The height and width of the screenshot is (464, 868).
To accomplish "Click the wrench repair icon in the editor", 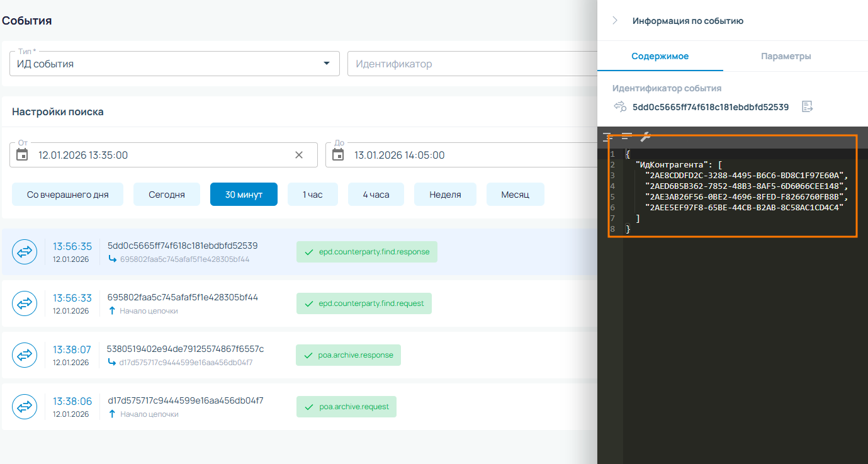I will point(645,136).
